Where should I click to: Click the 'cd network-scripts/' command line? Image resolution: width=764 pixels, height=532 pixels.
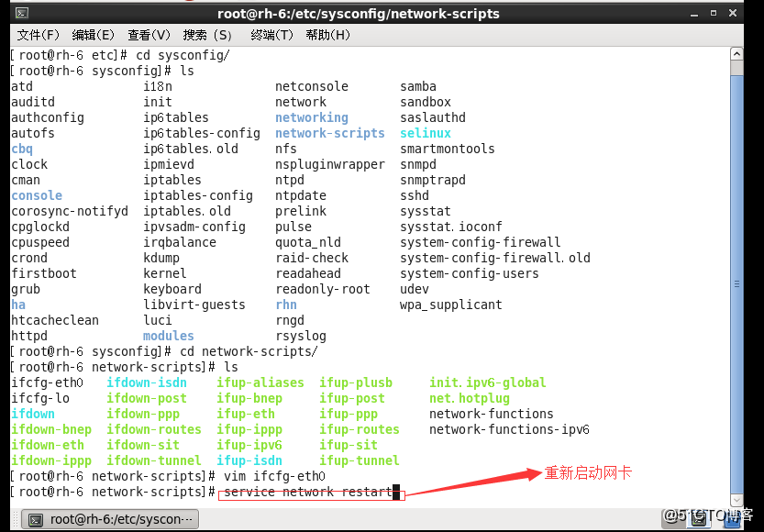coord(249,351)
